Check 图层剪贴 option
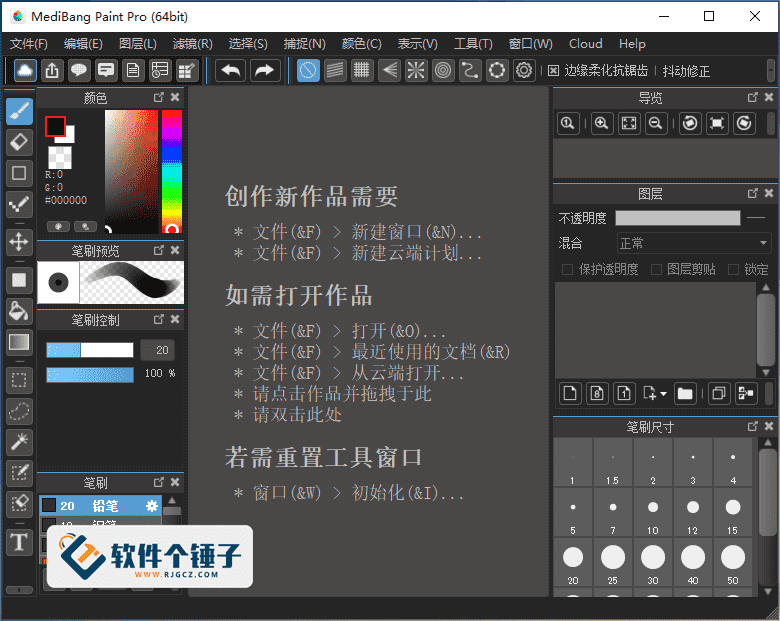This screenshot has width=780, height=621. [x=656, y=270]
